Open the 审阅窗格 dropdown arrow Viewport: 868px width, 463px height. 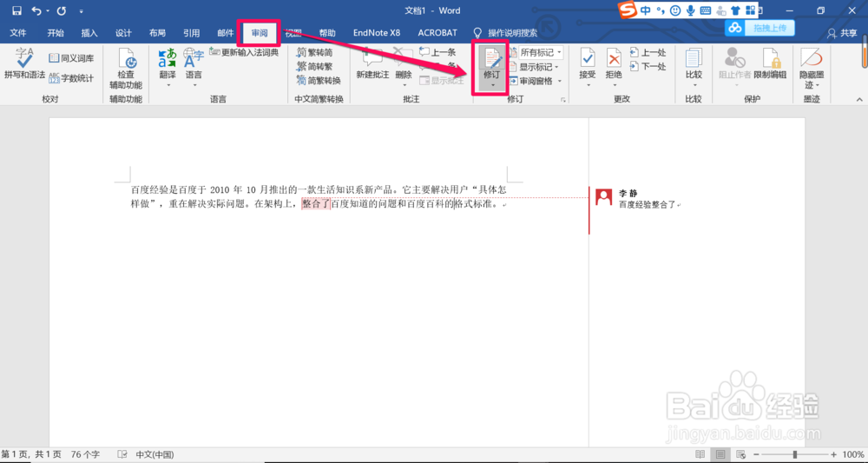[x=559, y=81]
